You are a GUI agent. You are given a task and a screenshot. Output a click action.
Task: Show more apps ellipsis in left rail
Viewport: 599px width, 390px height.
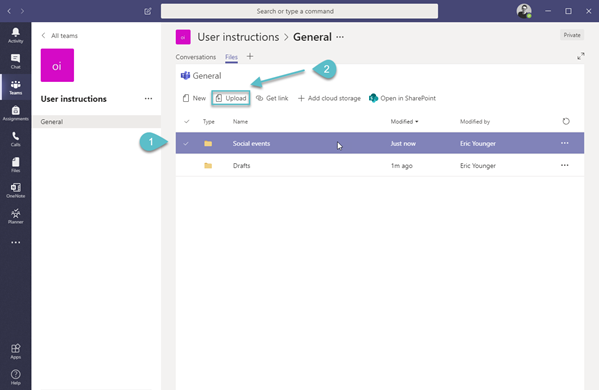coord(15,242)
